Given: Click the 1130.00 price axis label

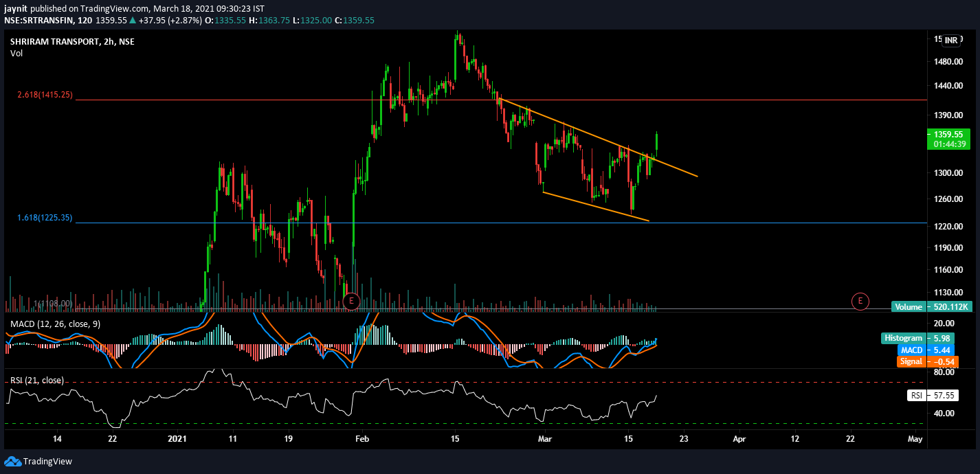Looking at the screenshot, I should point(947,292).
